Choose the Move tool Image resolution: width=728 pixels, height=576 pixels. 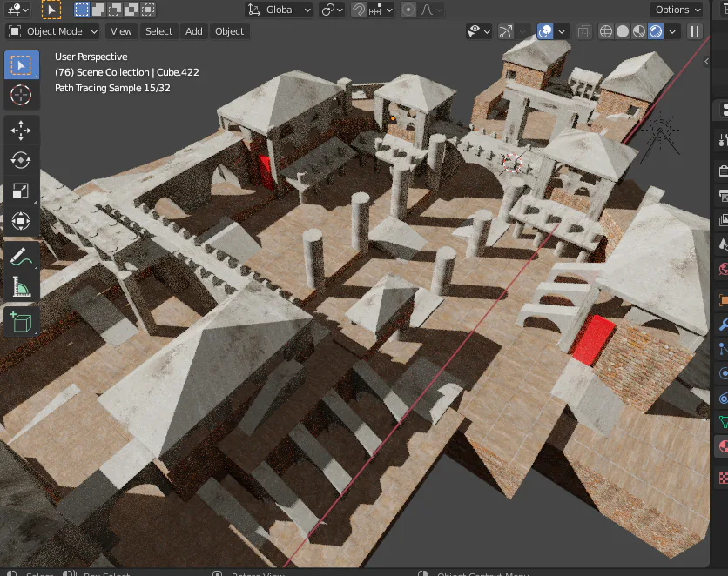pos(21,131)
